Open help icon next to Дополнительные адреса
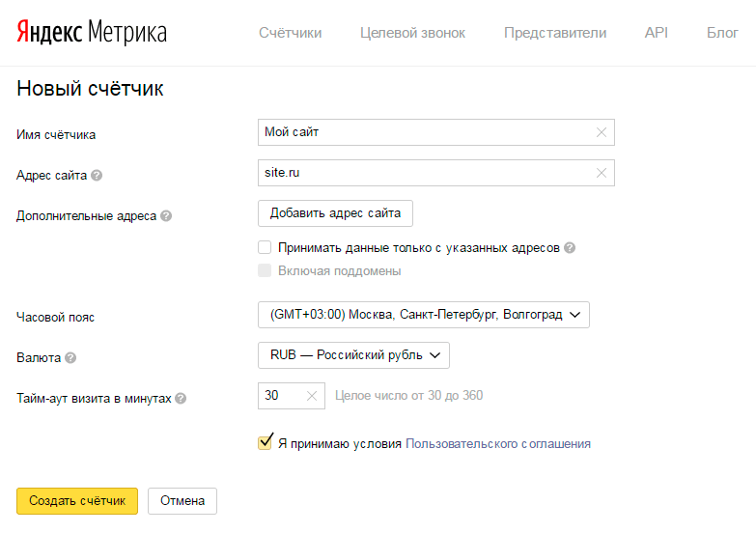 [166, 215]
